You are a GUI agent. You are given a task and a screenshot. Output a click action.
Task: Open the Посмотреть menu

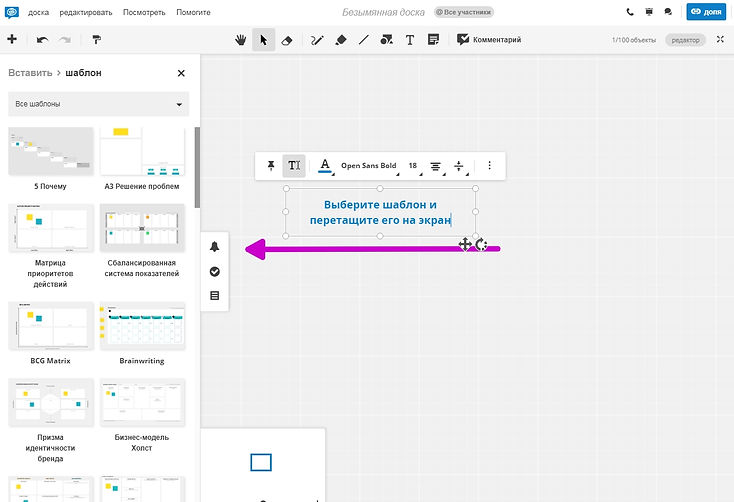click(x=144, y=13)
